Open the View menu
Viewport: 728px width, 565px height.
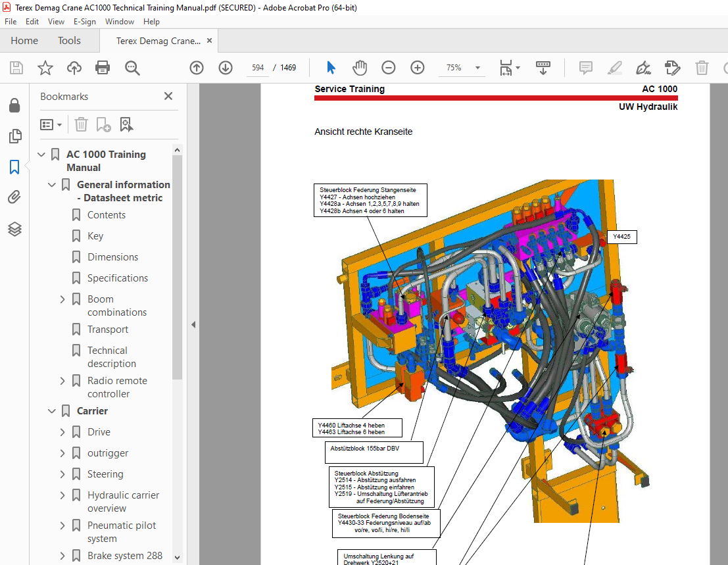(x=56, y=21)
